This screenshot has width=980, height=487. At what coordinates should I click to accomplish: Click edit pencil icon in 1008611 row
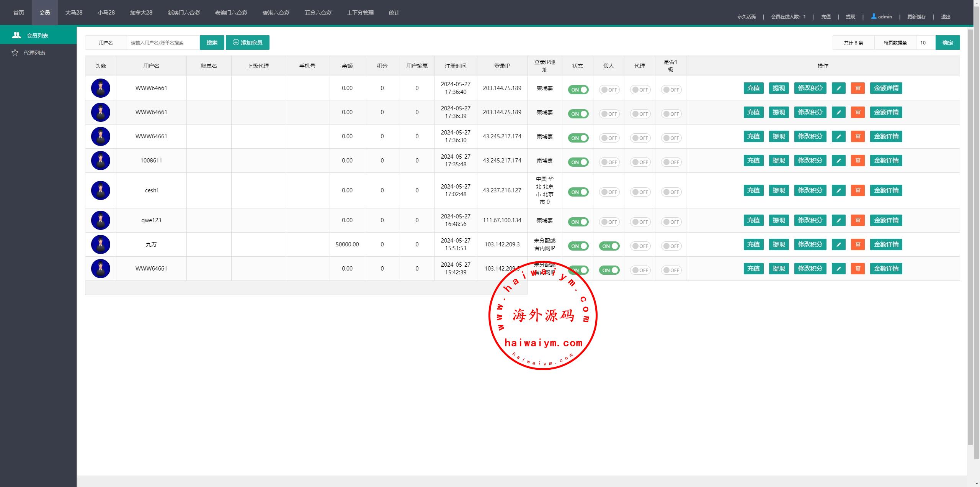838,161
